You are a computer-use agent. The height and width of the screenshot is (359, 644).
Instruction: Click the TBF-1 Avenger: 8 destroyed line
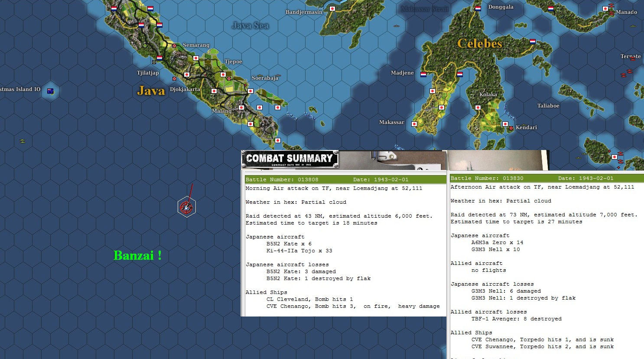517,319
